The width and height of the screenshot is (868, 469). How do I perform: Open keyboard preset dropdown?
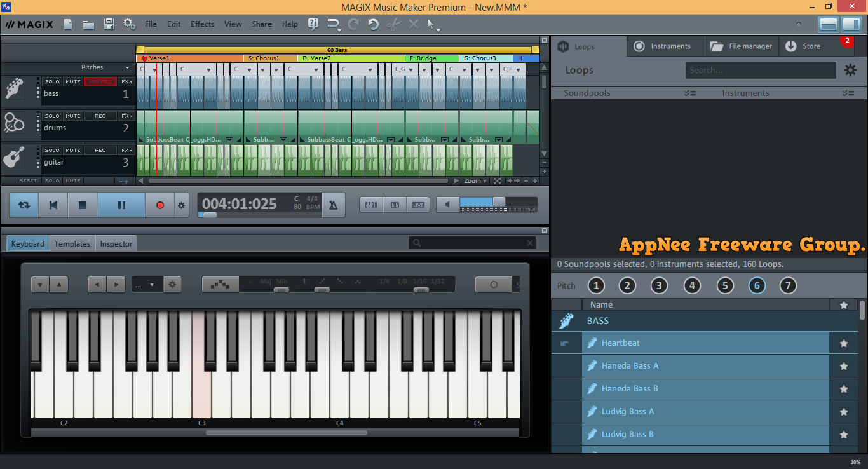tap(147, 284)
